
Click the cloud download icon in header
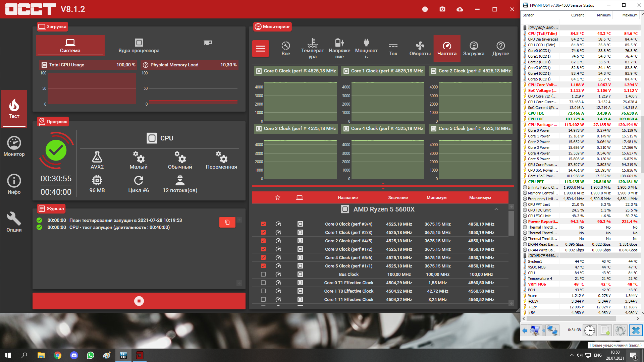460,9
